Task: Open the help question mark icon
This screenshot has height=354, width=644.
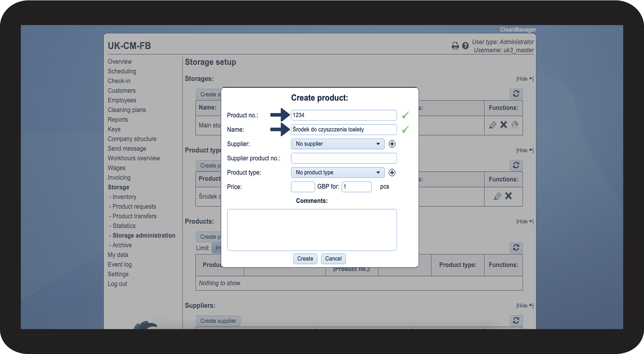Action: pos(465,46)
